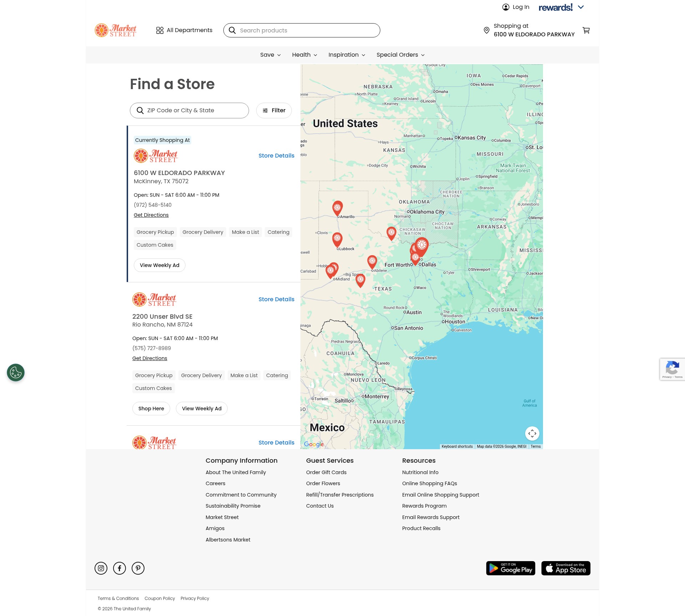
Task: Click Download on the App Store badge
Action: pos(566,568)
